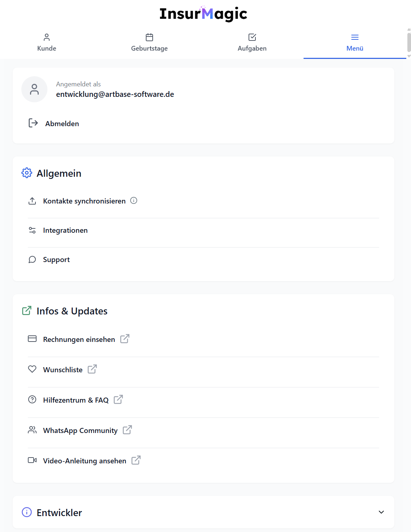Click the external link icon next to Wunschliste
Screen dimensions: 411x532
[92, 369]
